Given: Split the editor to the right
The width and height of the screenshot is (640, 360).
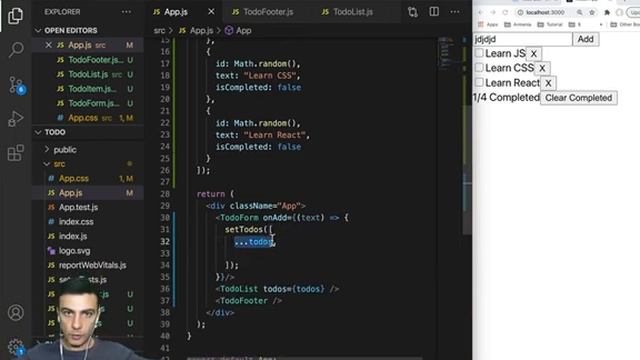Looking at the screenshot, I should coord(434,12).
